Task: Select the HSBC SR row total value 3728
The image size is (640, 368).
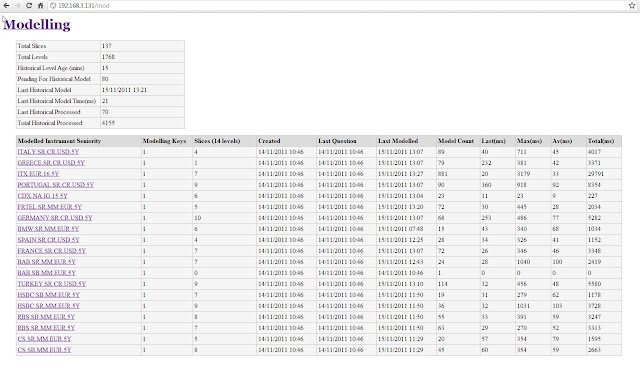Action: point(594,306)
